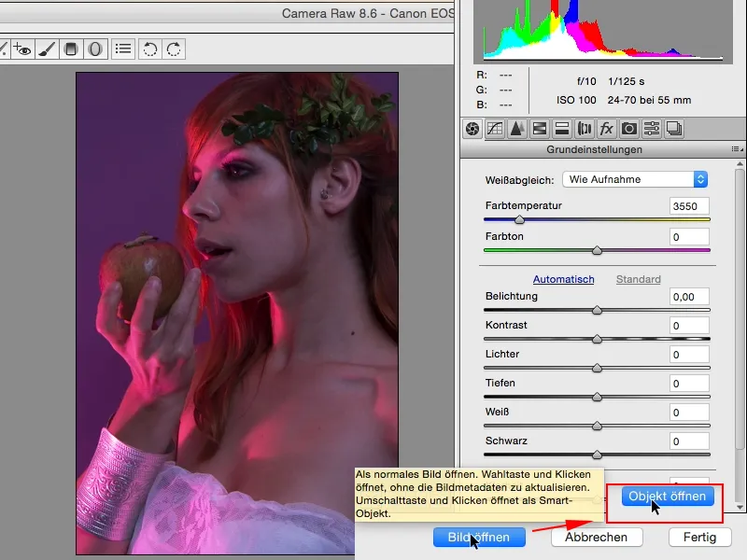The height and width of the screenshot is (560, 747).
Task: Click the scrollbar up arrow
Action: tap(740, 164)
